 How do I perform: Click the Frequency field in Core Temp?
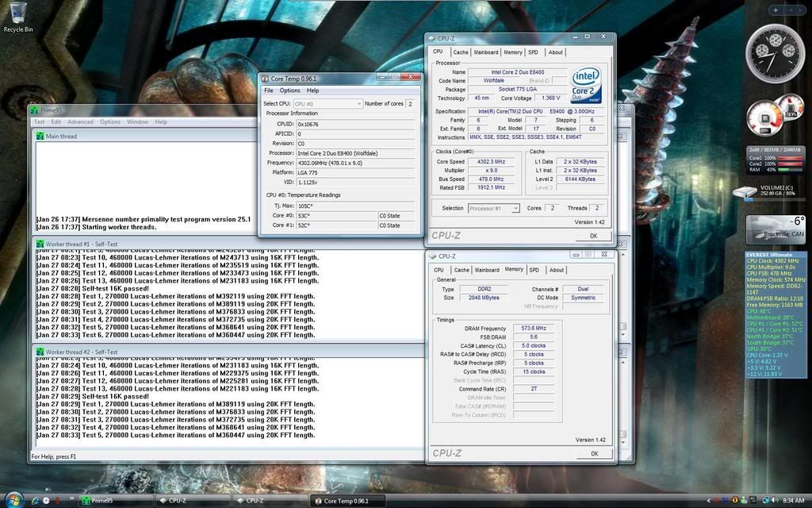point(356,163)
